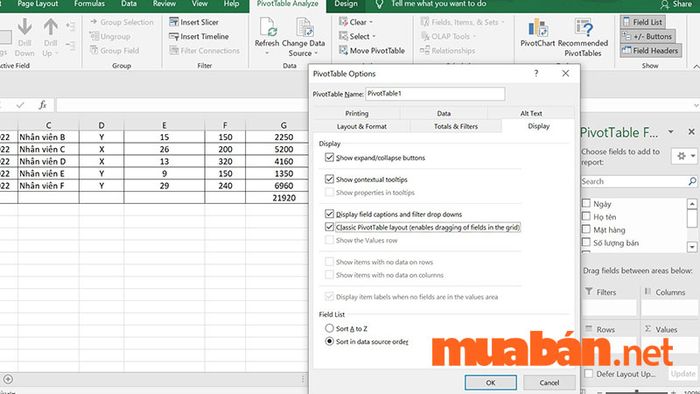Open the Formulas ribbon tab
700x394 pixels.
pyautogui.click(x=89, y=4)
